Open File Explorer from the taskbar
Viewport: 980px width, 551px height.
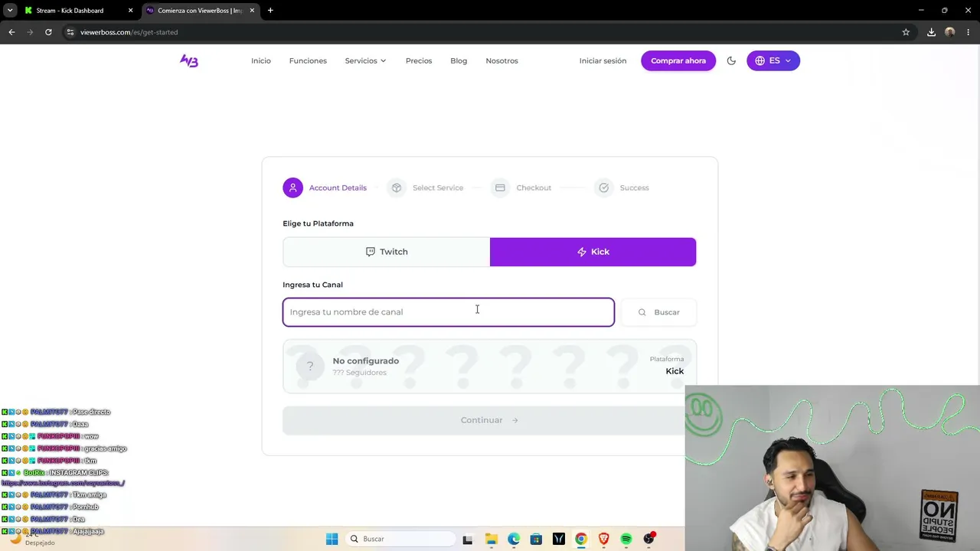tap(491, 539)
